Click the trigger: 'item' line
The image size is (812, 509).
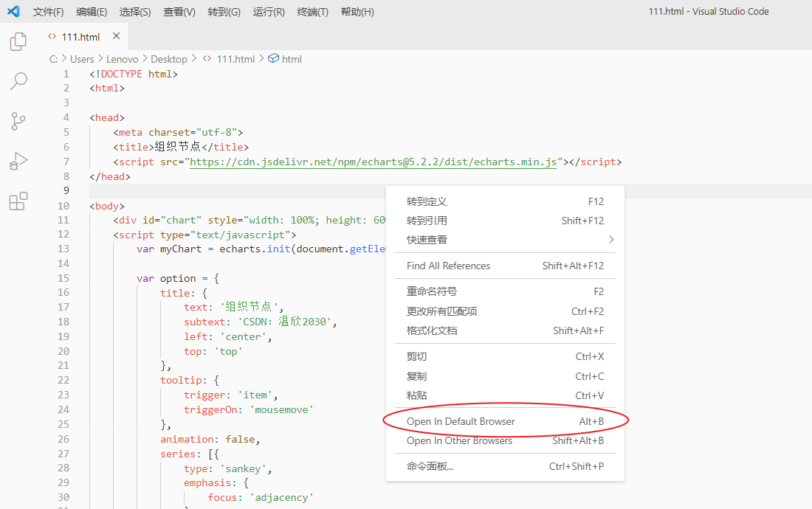(230, 395)
